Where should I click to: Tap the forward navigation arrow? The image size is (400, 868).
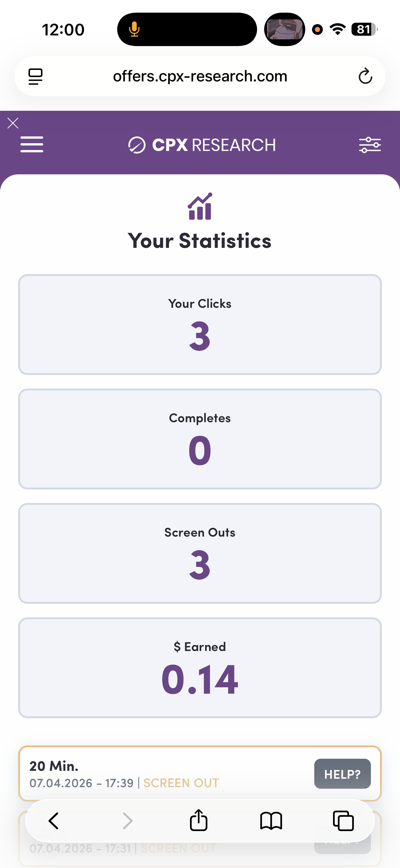pos(127,820)
